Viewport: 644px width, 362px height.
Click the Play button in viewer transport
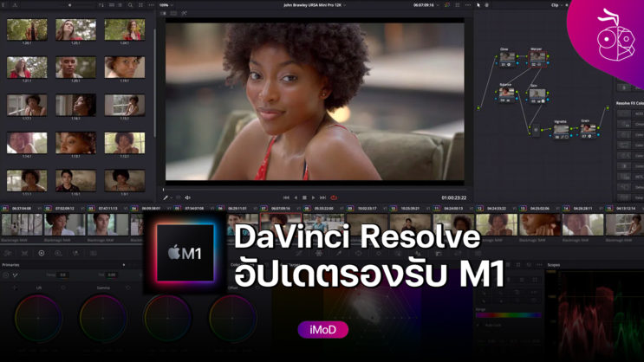pyautogui.click(x=313, y=197)
